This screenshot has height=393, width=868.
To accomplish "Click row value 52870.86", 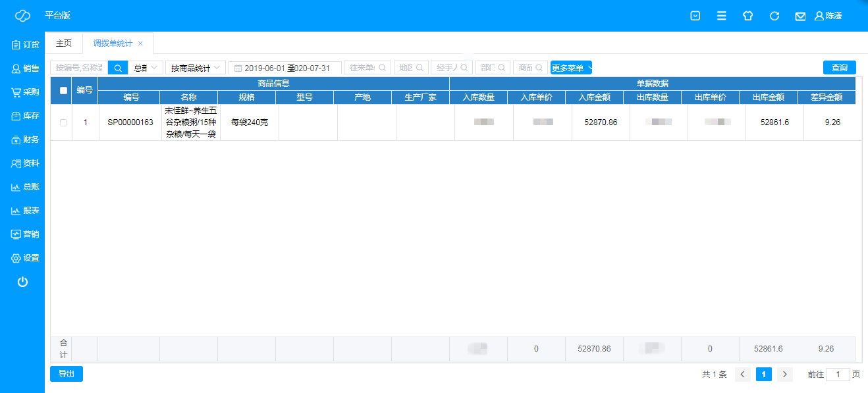I will [601, 122].
